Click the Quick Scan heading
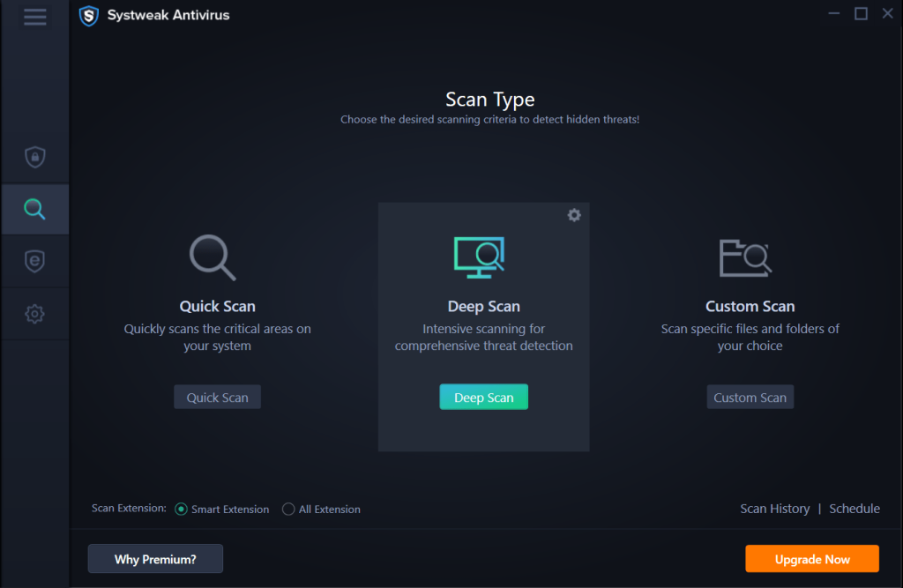The height and width of the screenshot is (588, 903). (217, 307)
